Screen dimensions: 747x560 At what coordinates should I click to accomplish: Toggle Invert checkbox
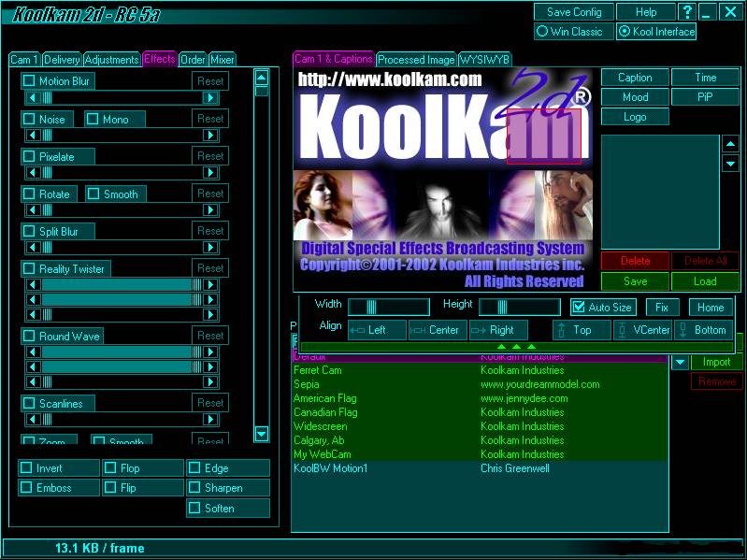[26, 467]
